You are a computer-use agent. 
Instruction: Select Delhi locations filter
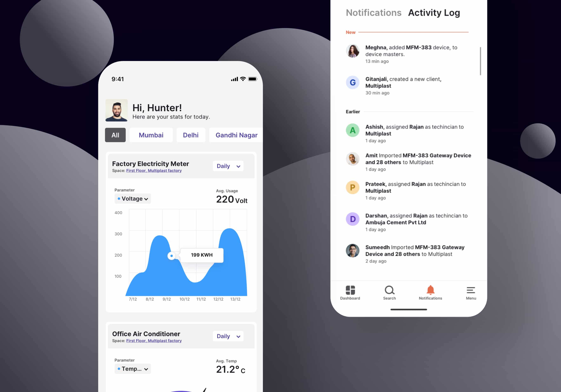190,135
